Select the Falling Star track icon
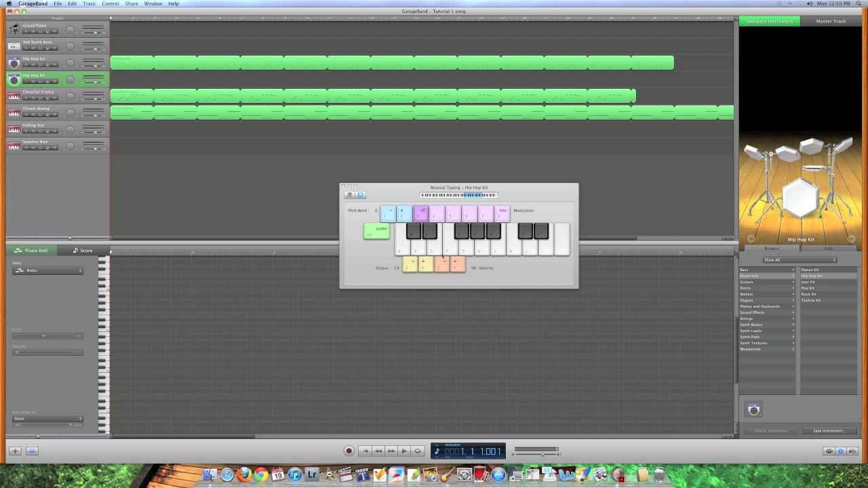 click(14, 129)
